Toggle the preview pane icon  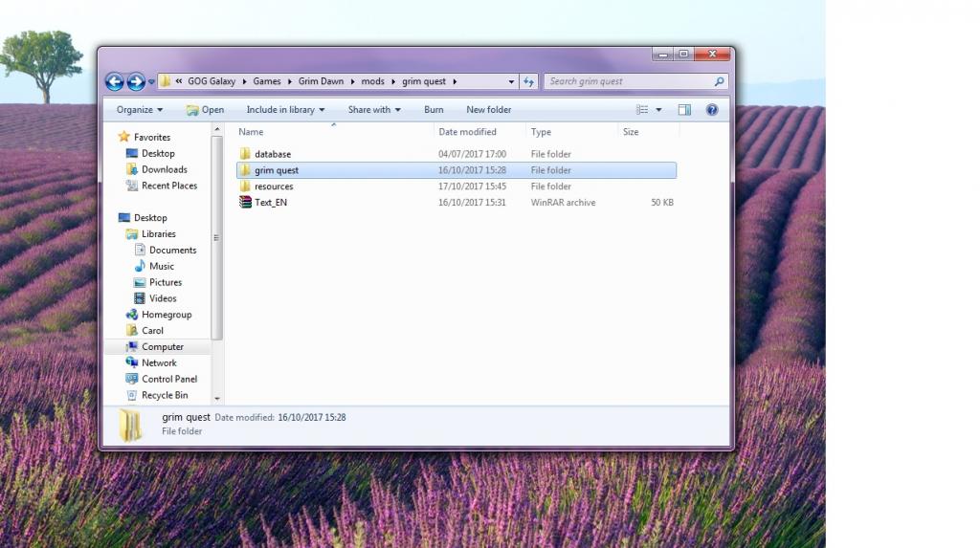684,110
